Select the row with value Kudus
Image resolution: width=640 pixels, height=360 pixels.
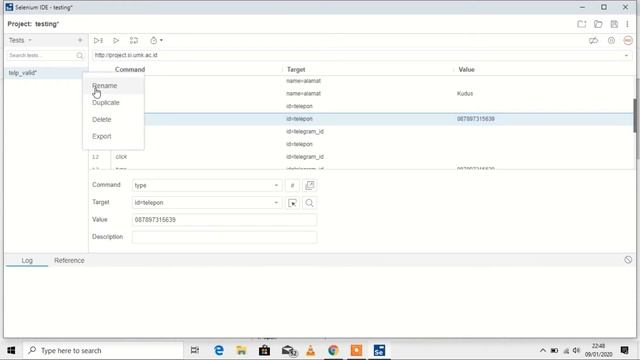click(361, 93)
